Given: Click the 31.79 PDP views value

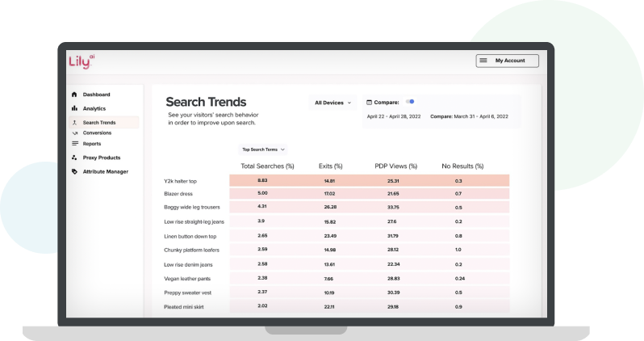Looking at the screenshot, I should pyautogui.click(x=393, y=236).
